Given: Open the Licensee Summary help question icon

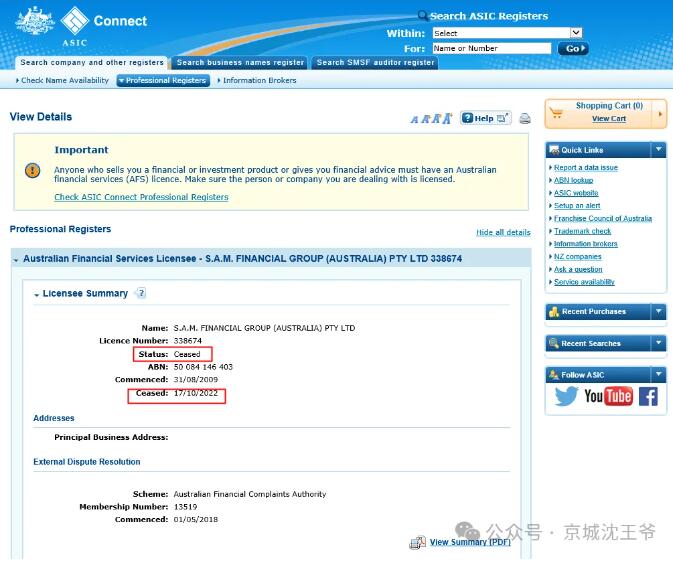Looking at the screenshot, I should 141,293.
